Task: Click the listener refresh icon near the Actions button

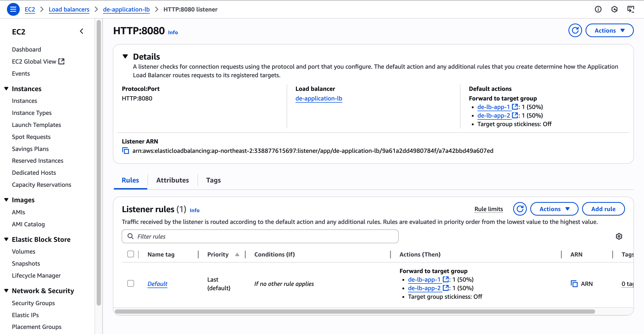Action: (575, 30)
